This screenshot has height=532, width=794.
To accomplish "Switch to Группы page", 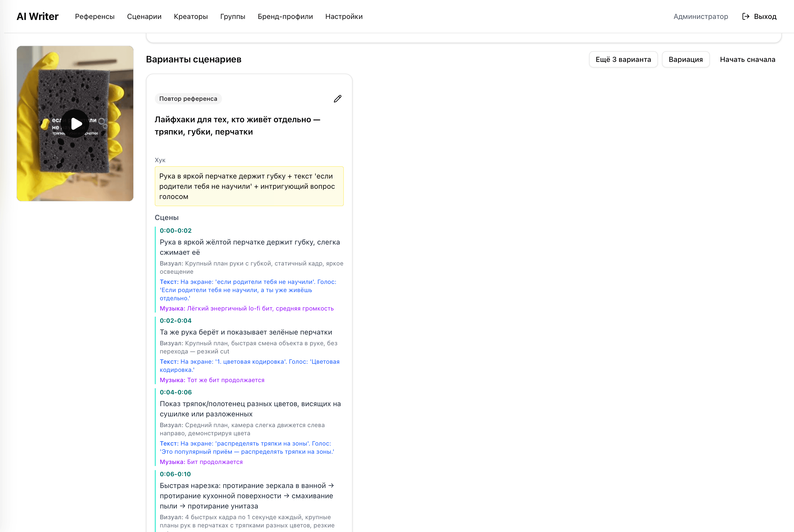I will 233,16.
